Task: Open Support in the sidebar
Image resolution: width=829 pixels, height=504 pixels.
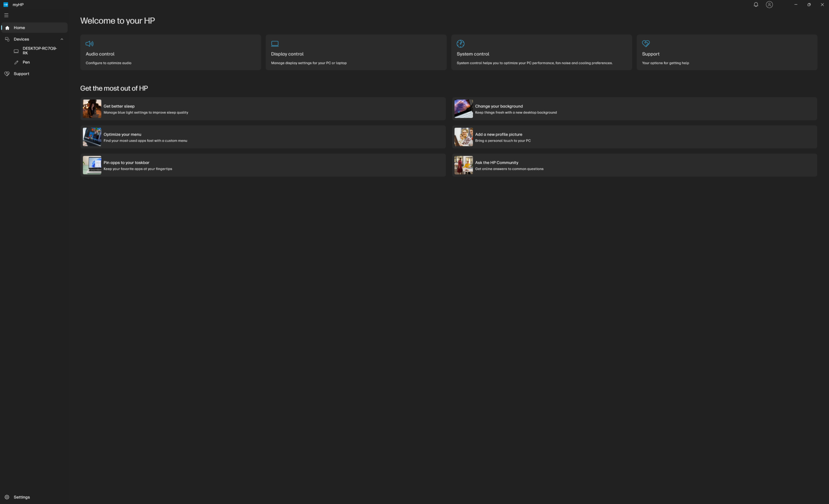Action: (21, 74)
